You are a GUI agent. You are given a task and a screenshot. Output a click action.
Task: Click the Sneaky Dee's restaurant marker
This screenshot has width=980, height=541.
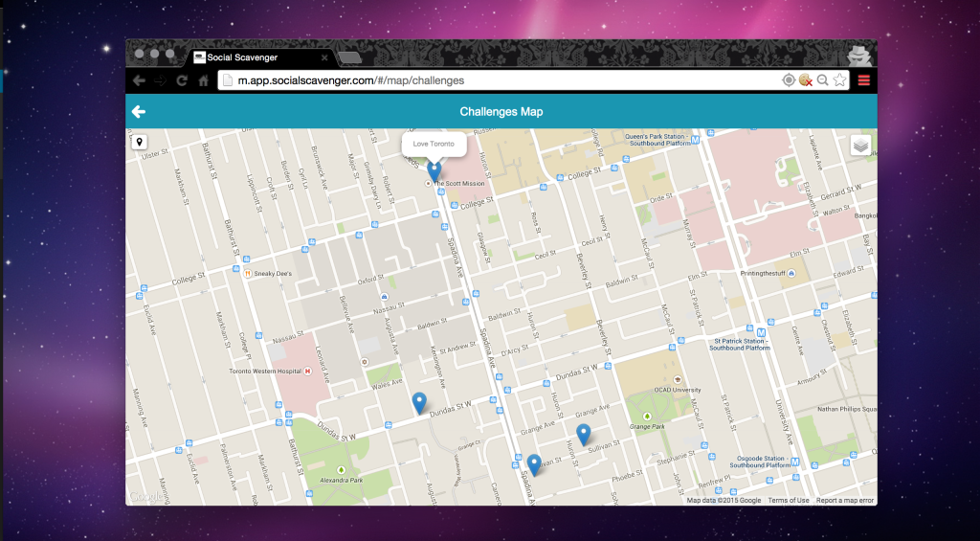pos(248,273)
